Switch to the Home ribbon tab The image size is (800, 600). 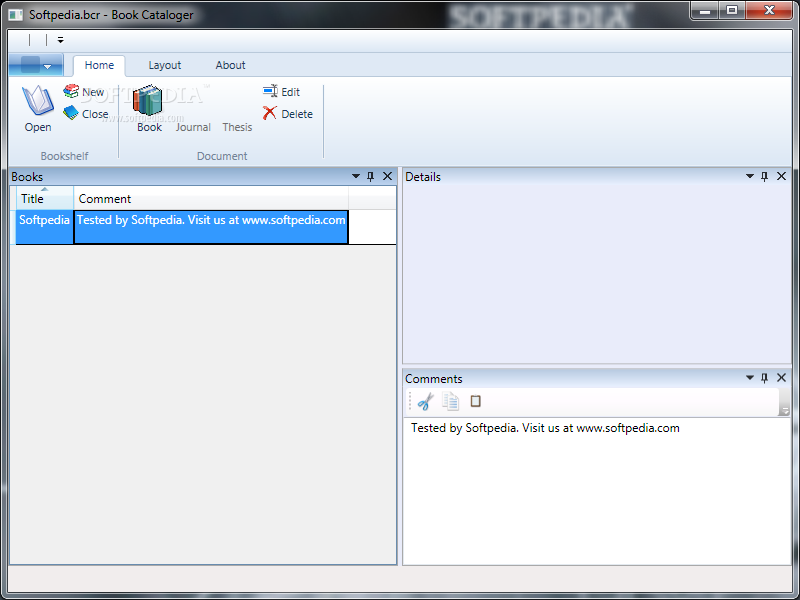point(99,65)
